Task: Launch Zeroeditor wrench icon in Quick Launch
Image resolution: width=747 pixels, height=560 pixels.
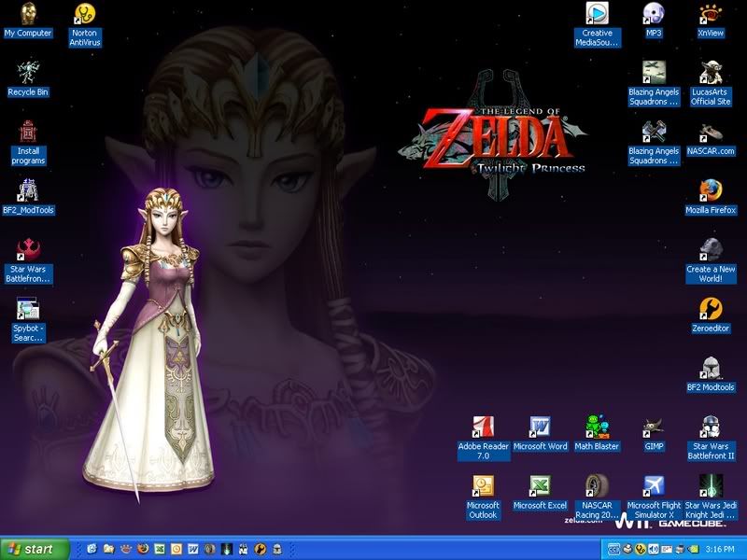Action: pos(261,549)
